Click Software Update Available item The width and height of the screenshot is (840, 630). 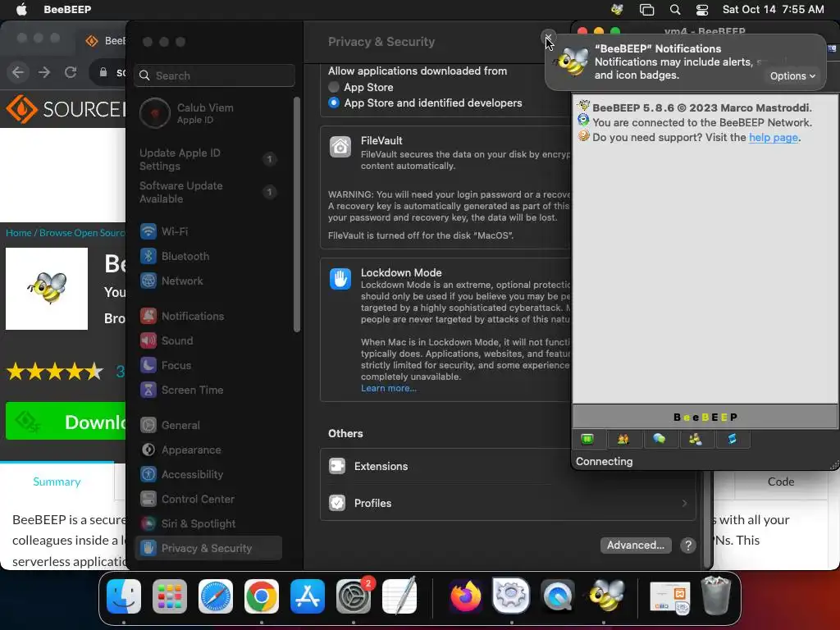click(208, 192)
